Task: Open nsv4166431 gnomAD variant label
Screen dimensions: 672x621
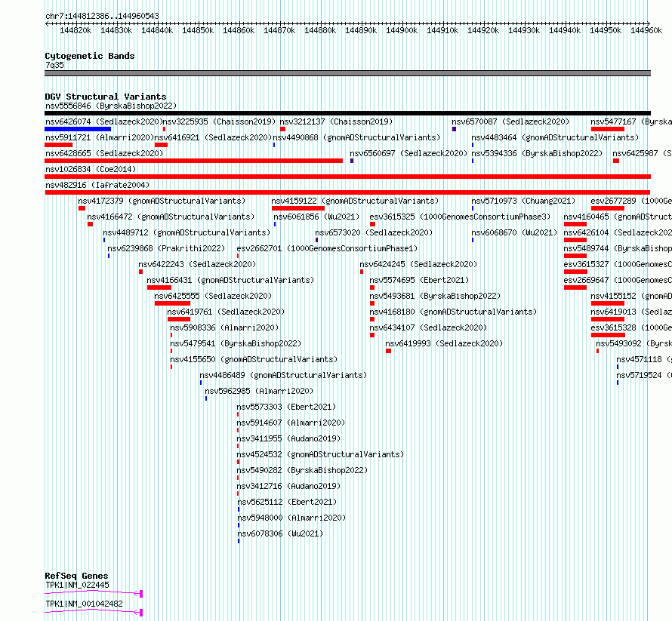Action: [230, 280]
